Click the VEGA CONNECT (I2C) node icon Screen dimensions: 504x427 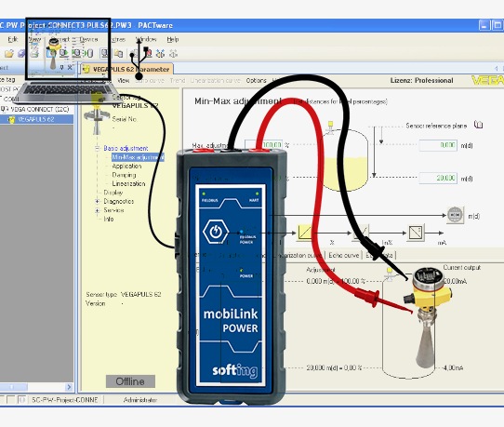[x=5, y=109]
